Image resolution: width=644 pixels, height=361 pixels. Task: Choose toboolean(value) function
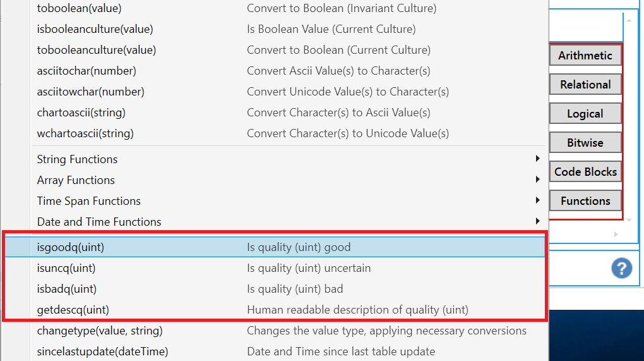79,8
